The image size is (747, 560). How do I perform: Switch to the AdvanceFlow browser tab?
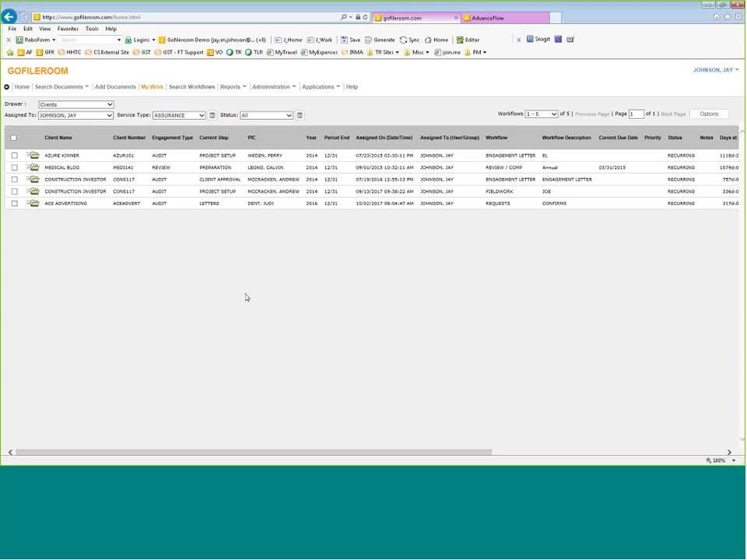(504, 18)
